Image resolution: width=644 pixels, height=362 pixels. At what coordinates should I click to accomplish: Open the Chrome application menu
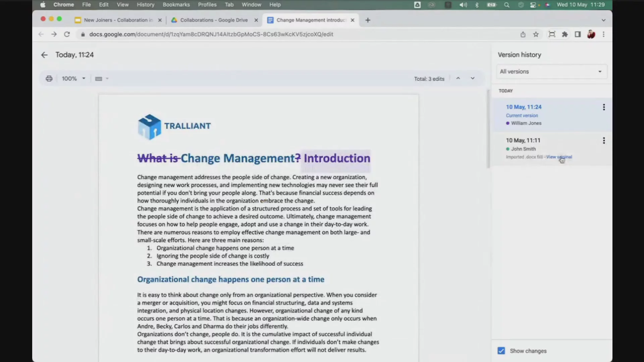(x=63, y=5)
